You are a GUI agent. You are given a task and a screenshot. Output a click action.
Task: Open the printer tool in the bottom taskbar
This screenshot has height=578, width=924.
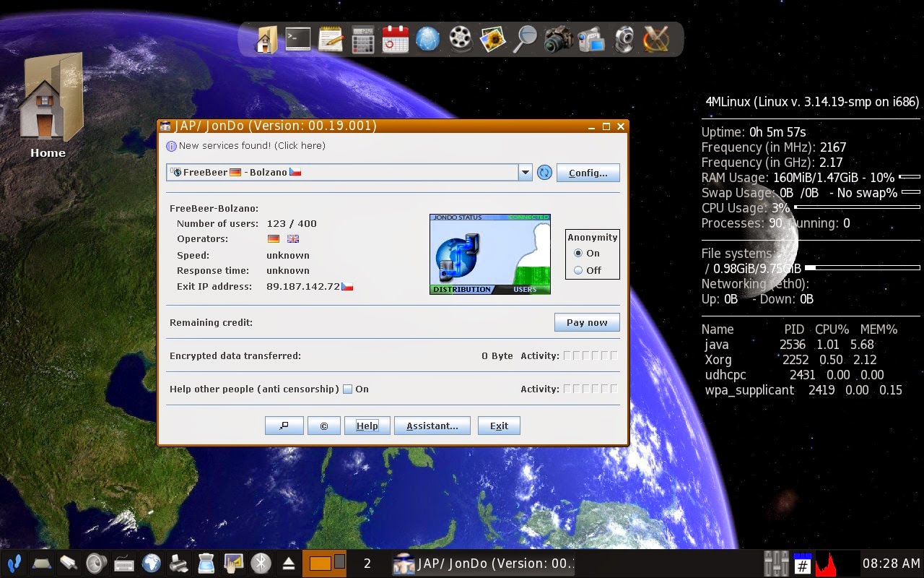click(178, 563)
